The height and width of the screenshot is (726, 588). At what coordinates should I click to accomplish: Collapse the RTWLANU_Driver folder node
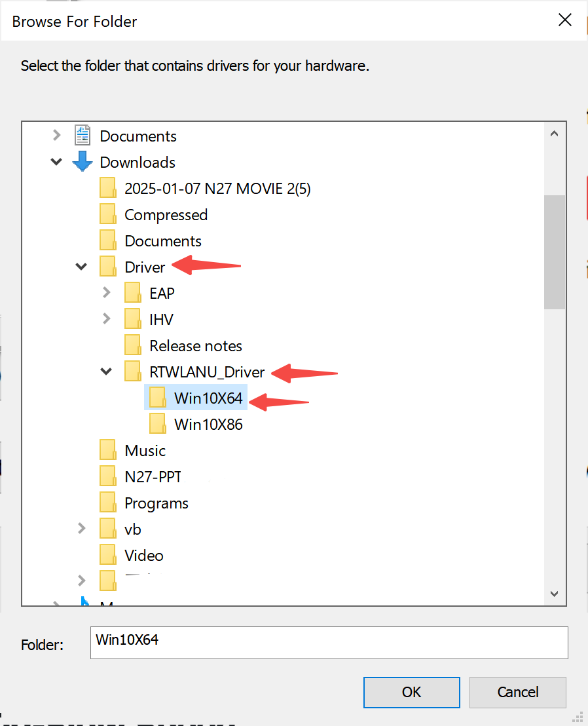click(107, 372)
